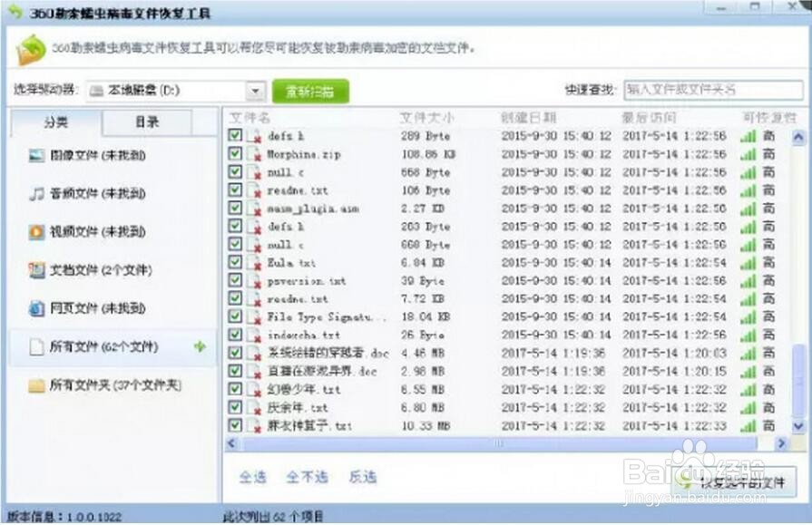Click the 重新扫描 rescan button

310,91
